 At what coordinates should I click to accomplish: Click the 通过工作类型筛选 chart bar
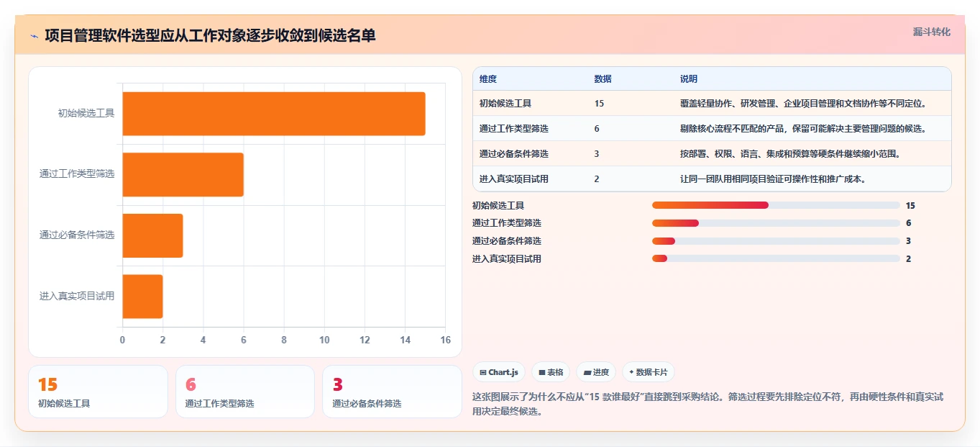point(183,174)
